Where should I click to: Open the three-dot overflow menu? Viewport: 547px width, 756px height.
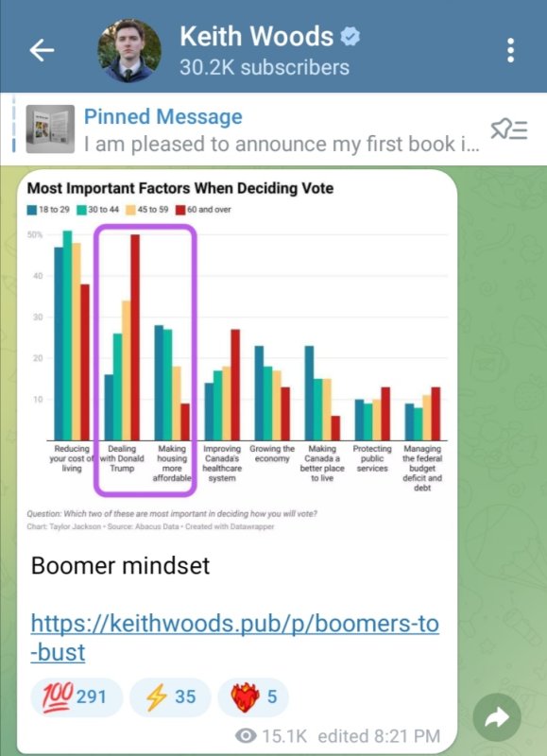pyautogui.click(x=510, y=50)
